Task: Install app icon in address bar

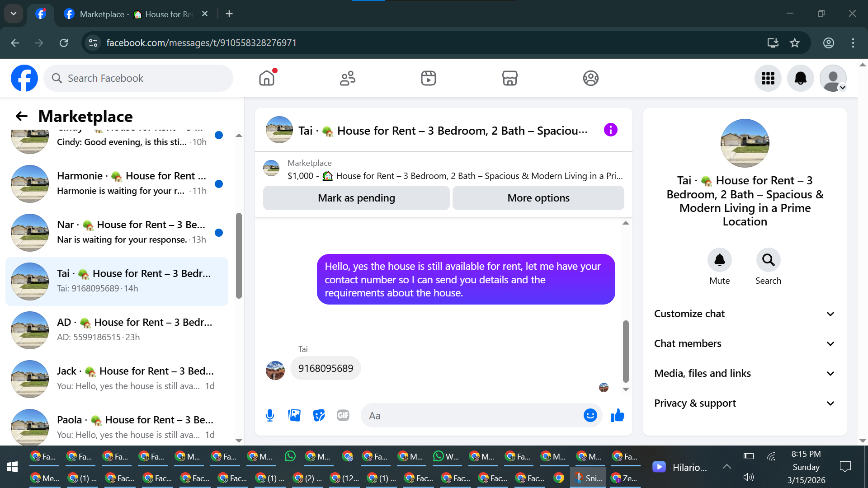Action: [773, 42]
